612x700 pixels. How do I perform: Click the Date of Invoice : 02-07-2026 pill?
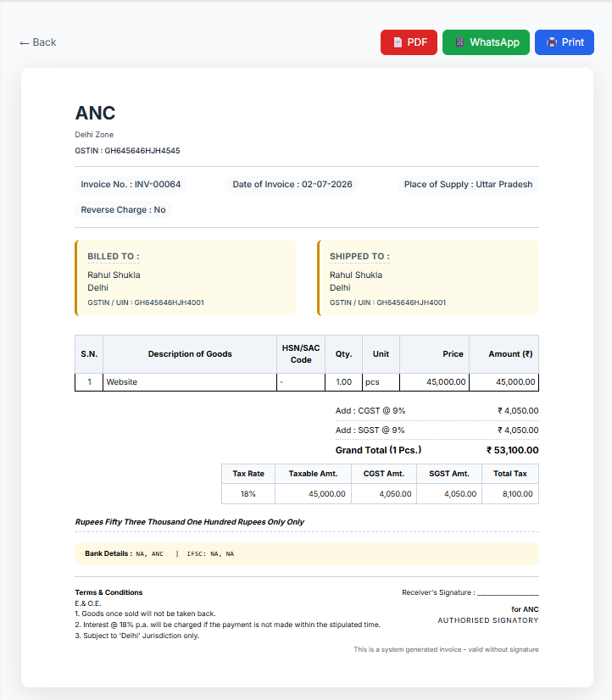tap(292, 185)
